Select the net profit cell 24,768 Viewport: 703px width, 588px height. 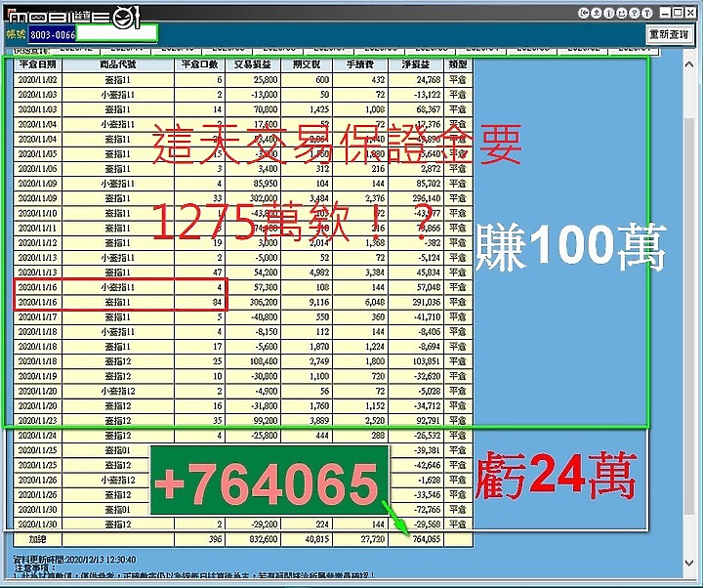coord(416,80)
